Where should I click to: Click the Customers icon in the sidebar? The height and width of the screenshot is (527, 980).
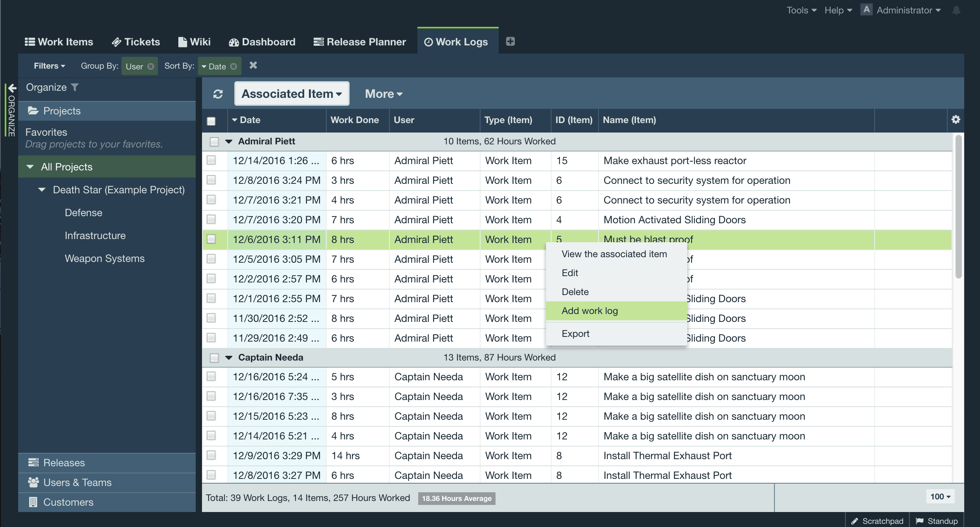point(32,502)
